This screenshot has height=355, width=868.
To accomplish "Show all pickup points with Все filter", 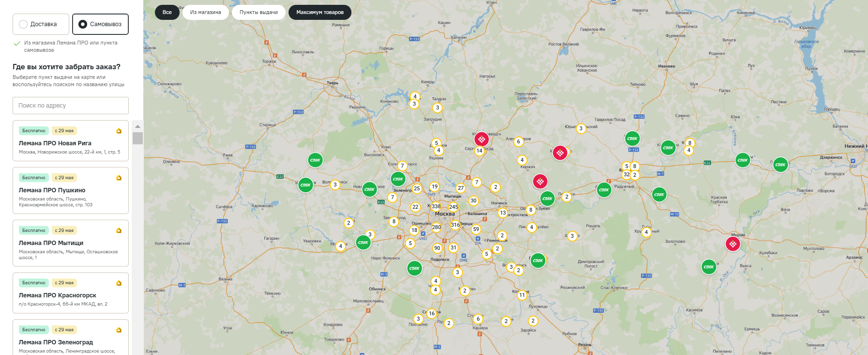I will [167, 12].
